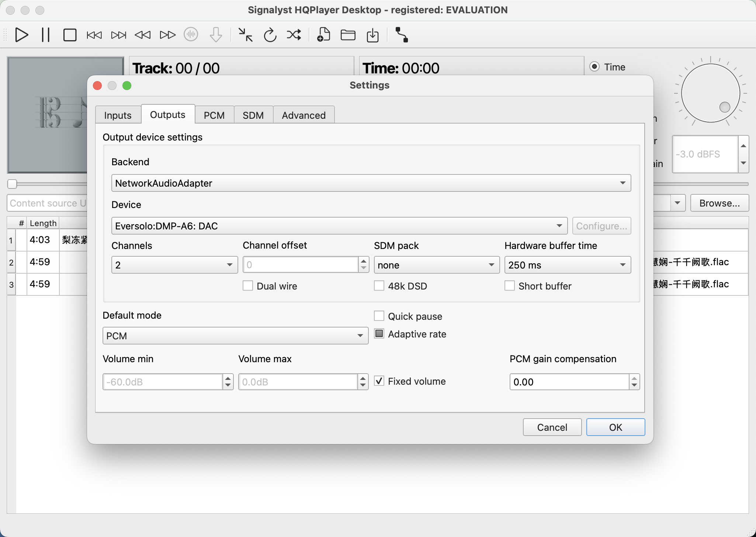This screenshot has width=756, height=537.
Task: Open the Advanced settings tab
Action: pyautogui.click(x=304, y=115)
